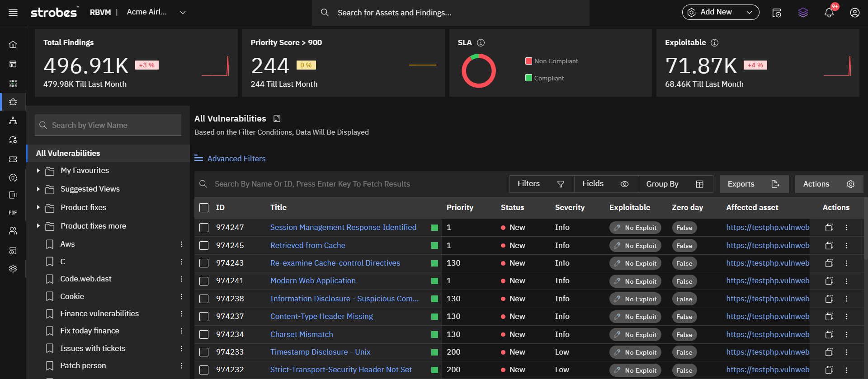Select checkbox for finding 974241

tap(204, 281)
